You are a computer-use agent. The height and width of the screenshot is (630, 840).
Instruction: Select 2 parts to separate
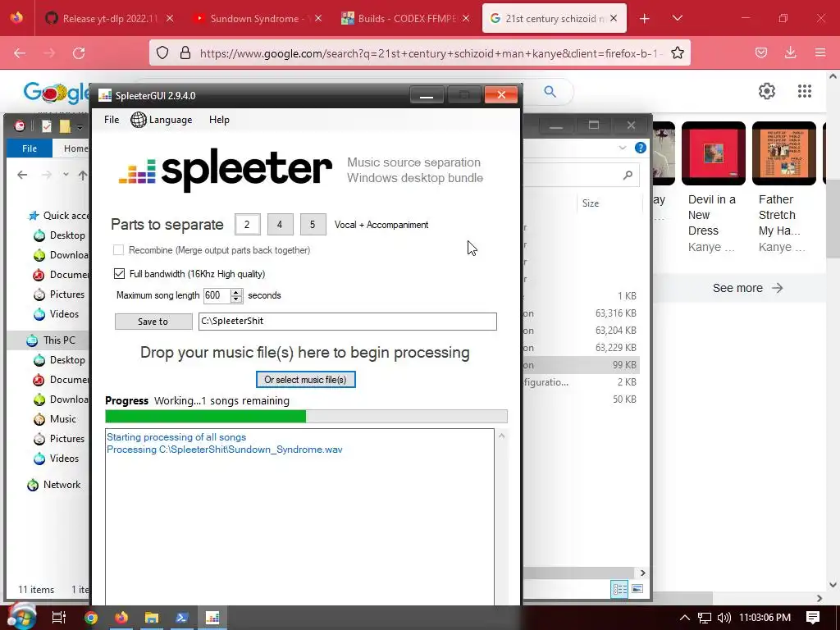(247, 225)
